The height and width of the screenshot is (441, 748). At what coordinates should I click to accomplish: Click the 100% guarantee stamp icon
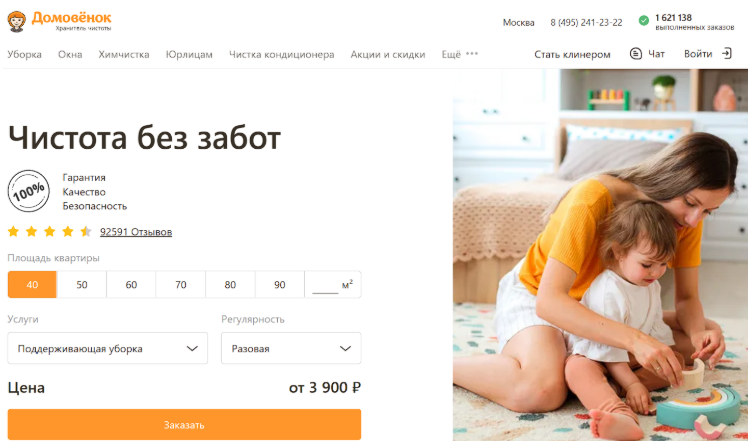(x=29, y=191)
